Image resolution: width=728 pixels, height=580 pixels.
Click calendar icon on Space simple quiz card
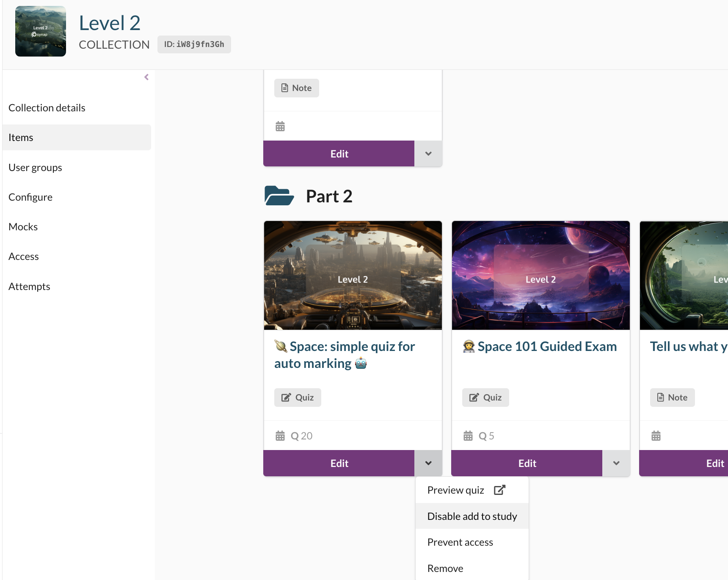tap(280, 436)
